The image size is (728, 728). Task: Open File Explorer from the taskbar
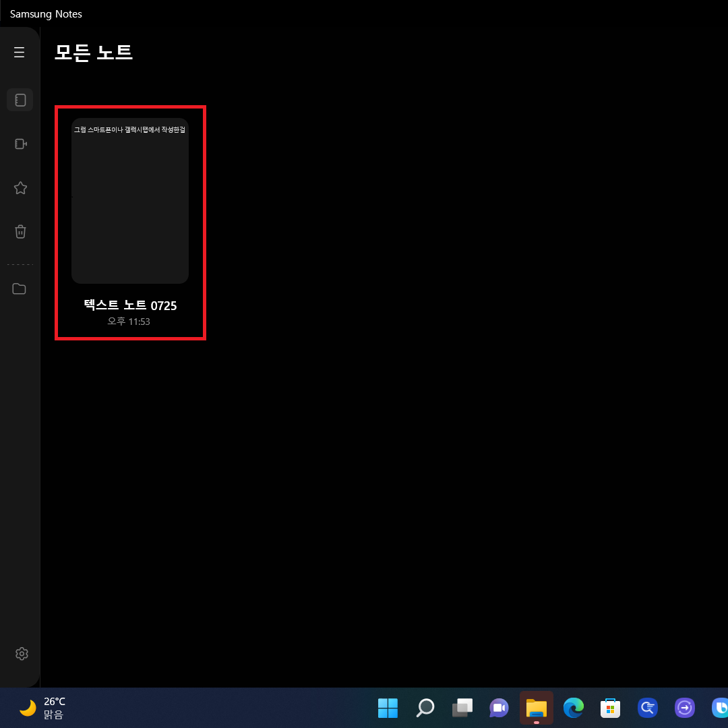(537, 708)
